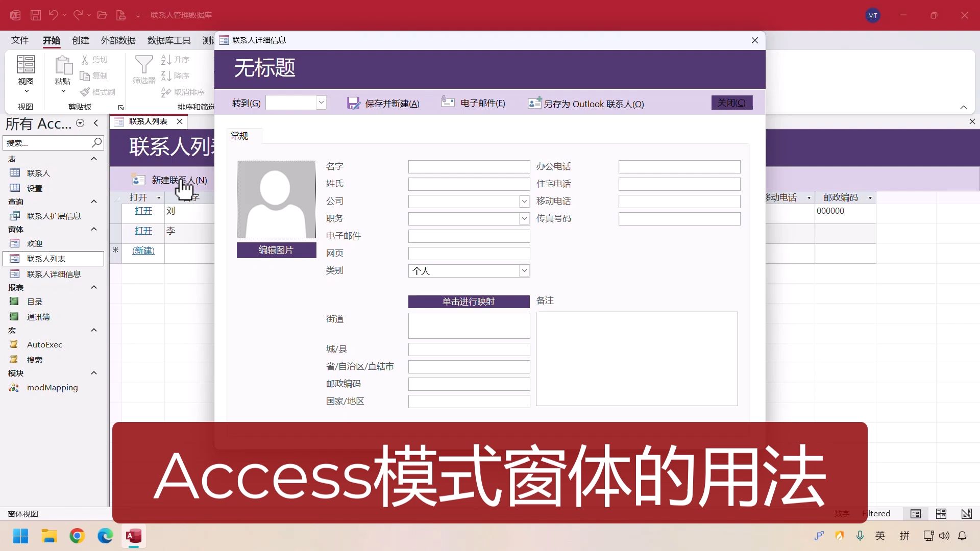Click the 备注 notes text area

pos(636,359)
